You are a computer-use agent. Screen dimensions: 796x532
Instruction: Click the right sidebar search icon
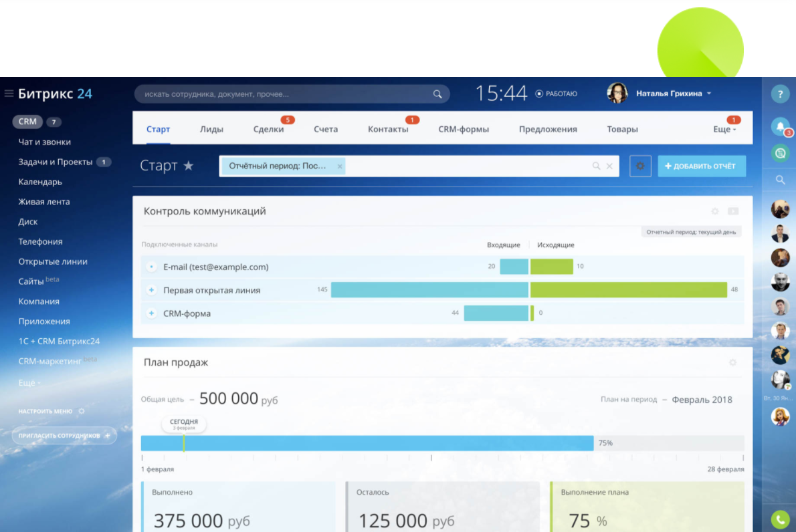pyautogui.click(x=780, y=180)
